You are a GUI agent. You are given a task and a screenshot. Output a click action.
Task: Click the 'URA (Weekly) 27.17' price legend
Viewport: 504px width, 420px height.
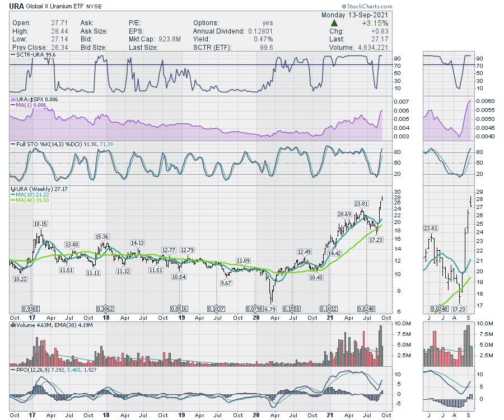tap(39, 189)
